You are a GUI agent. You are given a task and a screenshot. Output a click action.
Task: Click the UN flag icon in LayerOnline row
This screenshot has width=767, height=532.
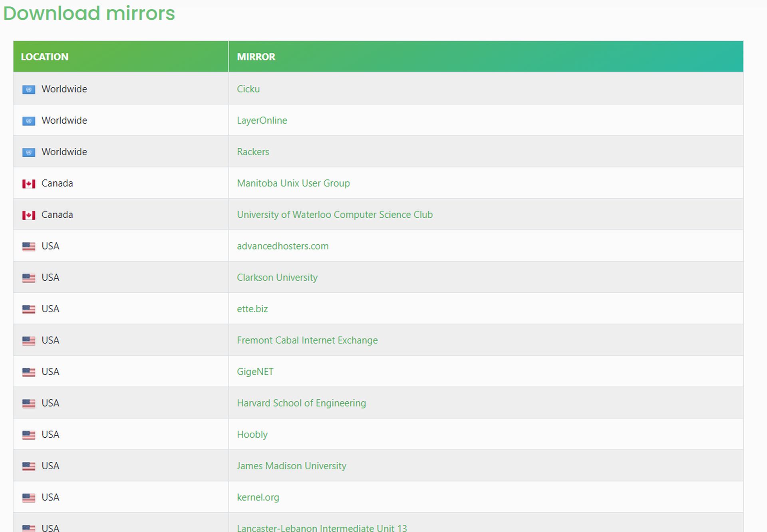29,121
